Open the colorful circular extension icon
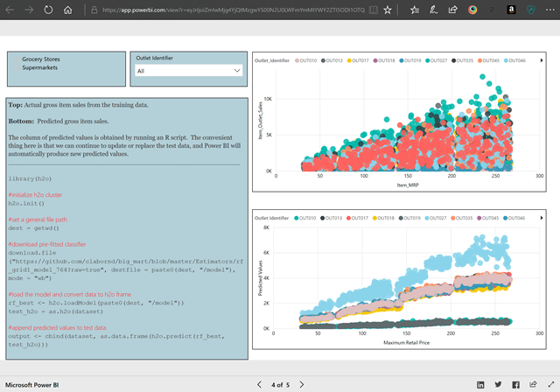Screen dimensions: 560x392 click(x=472, y=10)
